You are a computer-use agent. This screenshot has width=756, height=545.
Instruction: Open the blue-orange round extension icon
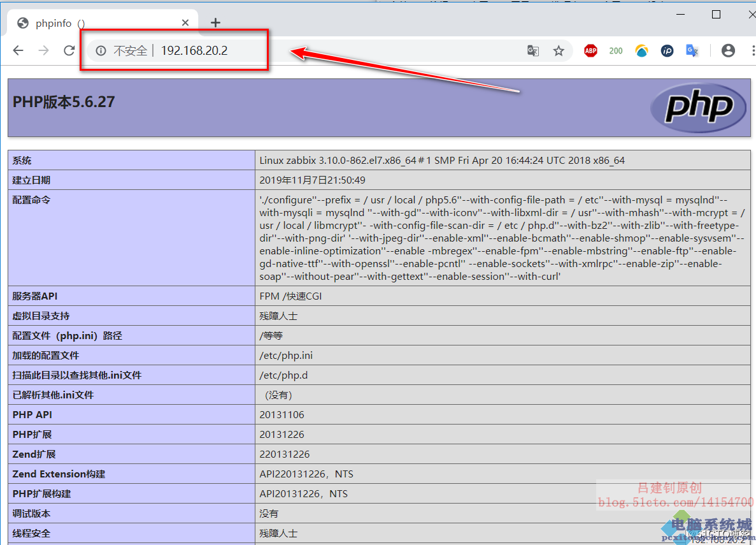pos(642,51)
